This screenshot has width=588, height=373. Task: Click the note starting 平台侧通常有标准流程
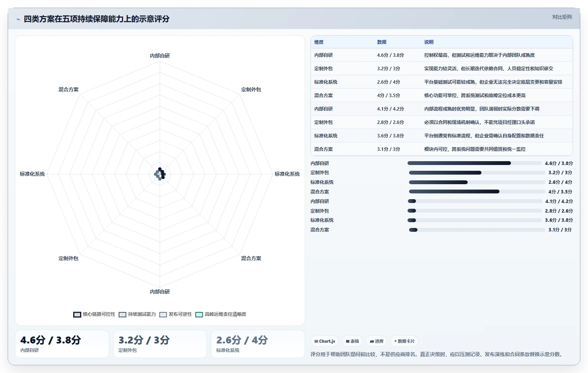pyautogui.click(x=484, y=136)
